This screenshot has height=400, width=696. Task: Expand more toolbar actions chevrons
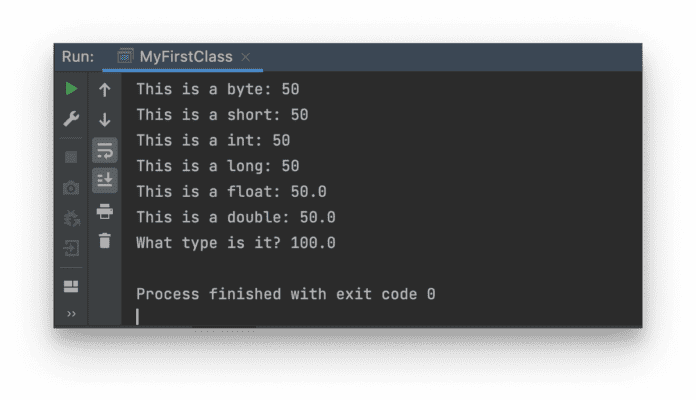[x=71, y=314]
